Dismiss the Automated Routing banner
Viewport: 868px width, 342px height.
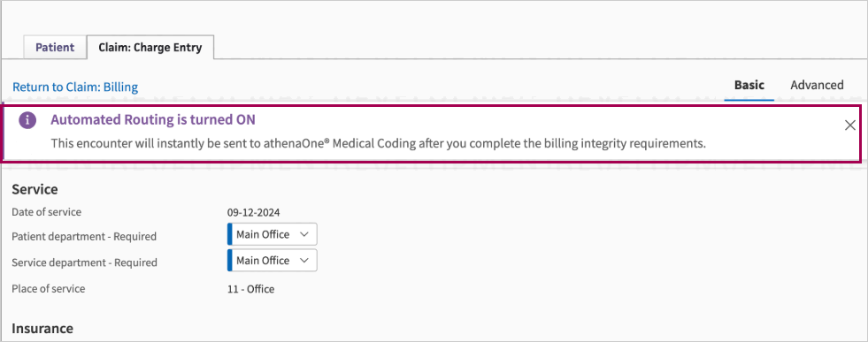pos(850,125)
